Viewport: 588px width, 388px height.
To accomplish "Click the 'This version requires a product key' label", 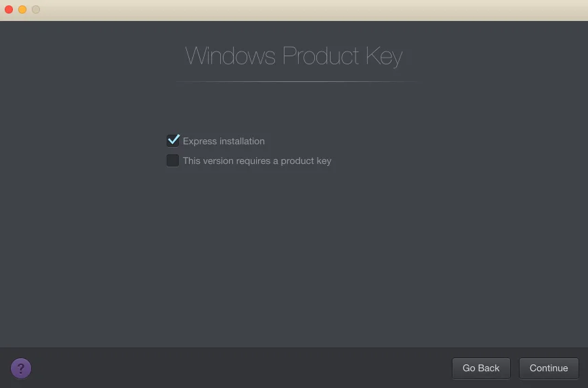I will click(x=257, y=161).
